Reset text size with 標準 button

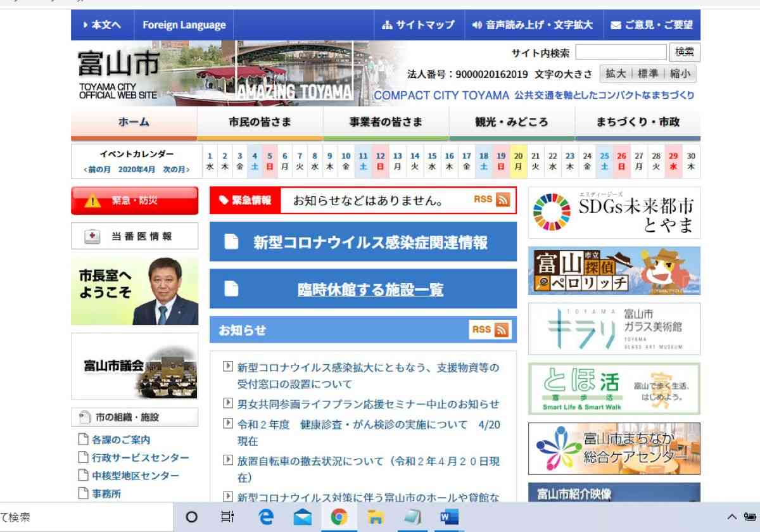coord(647,73)
